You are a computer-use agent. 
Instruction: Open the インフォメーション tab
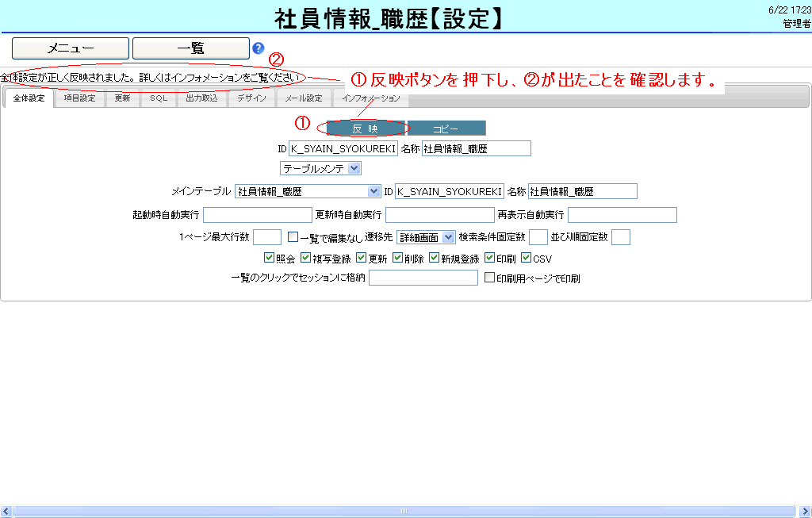coord(371,99)
